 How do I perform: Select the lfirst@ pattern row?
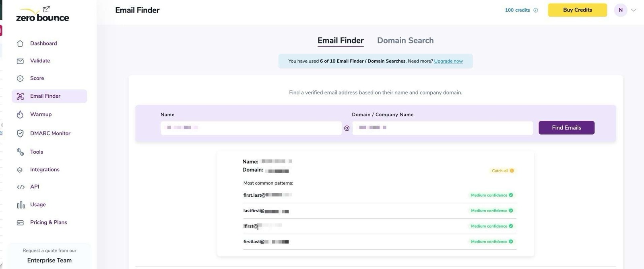click(380, 226)
